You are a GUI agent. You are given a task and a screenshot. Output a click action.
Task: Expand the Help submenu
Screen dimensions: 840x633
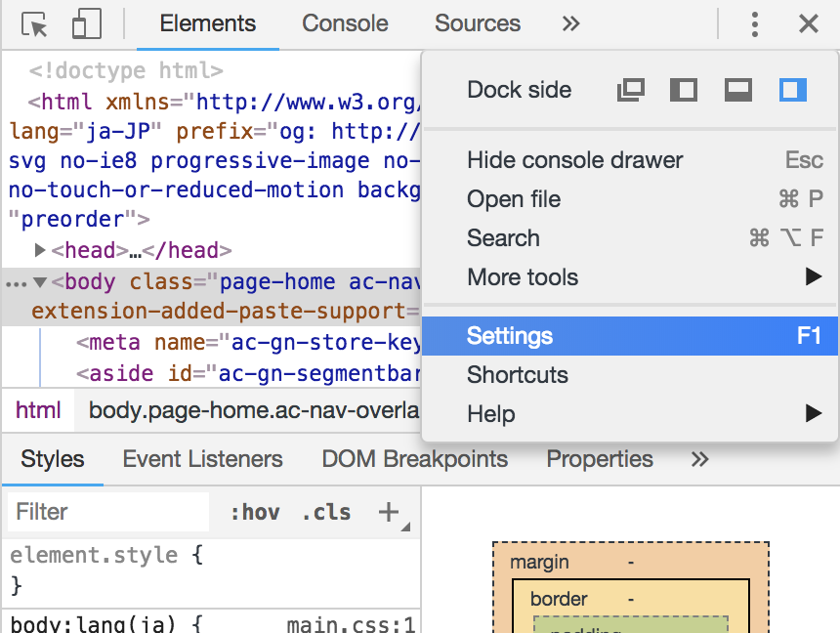(x=630, y=414)
